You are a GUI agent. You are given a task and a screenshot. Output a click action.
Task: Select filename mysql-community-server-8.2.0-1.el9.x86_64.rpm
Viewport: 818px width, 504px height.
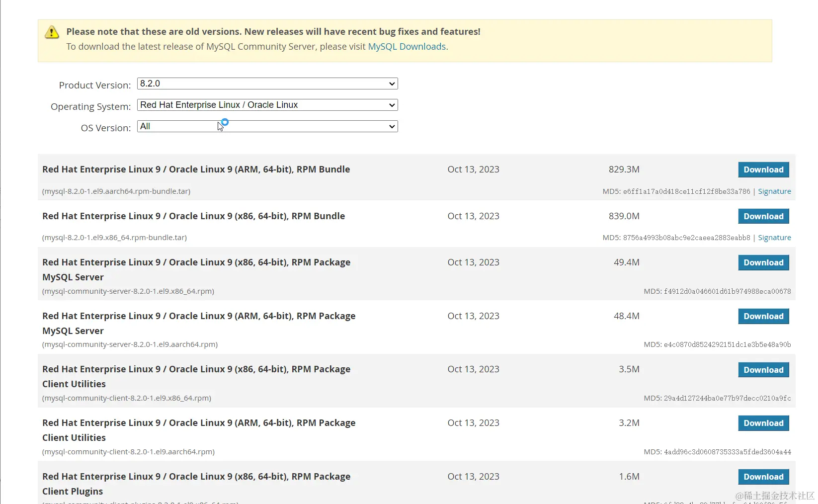[x=128, y=291]
